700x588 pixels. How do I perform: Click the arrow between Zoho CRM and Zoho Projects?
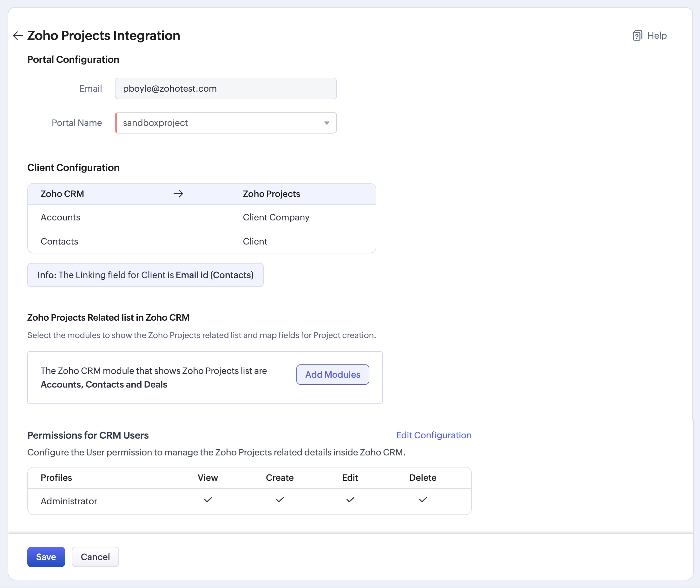click(x=178, y=194)
